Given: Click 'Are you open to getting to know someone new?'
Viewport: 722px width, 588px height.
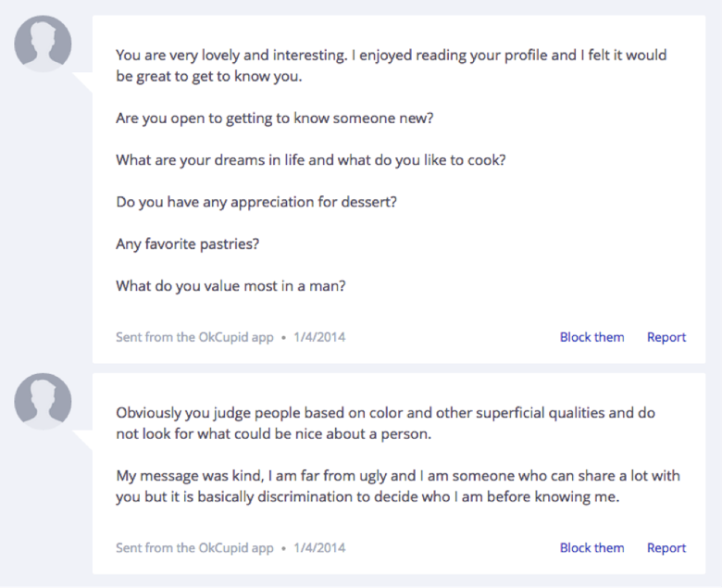Looking at the screenshot, I should point(275,119).
